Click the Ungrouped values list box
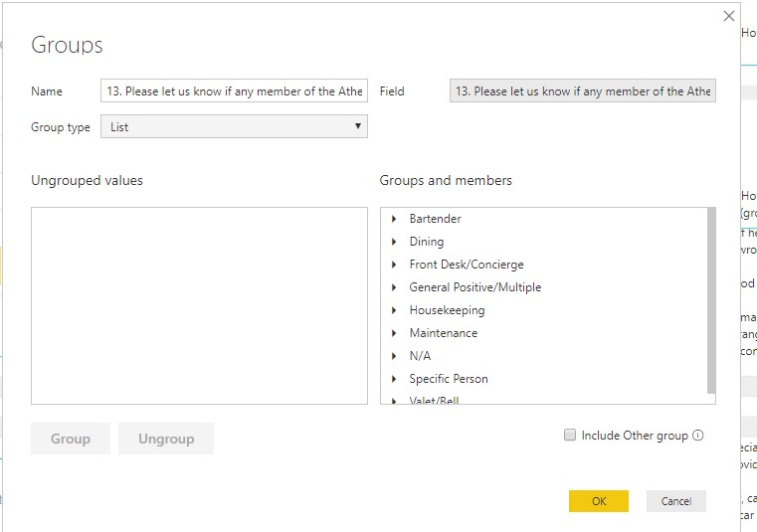The height and width of the screenshot is (532, 757). [199, 305]
